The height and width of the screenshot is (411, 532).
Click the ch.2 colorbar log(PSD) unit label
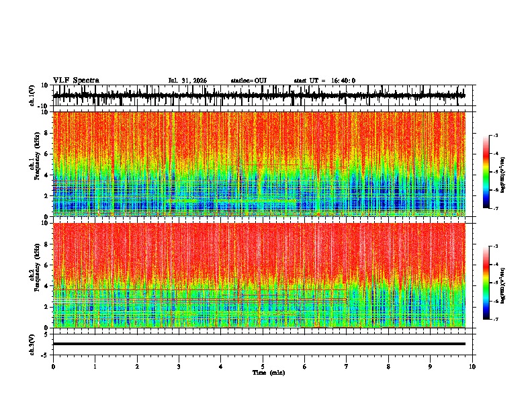pos(502,285)
